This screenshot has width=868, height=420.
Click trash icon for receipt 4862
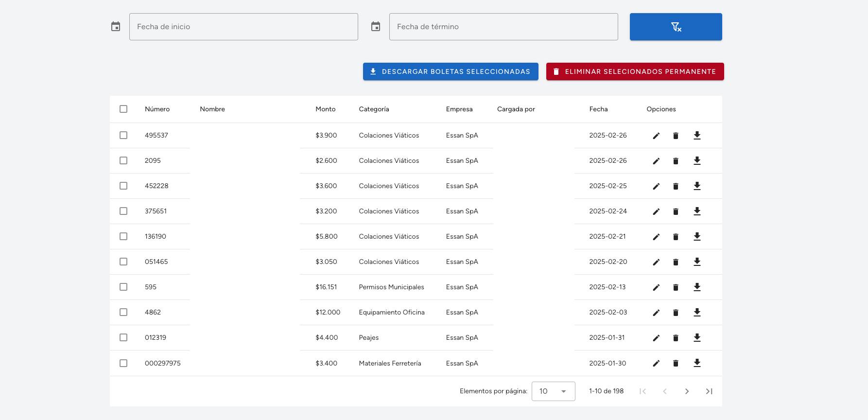click(x=676, y=313)
